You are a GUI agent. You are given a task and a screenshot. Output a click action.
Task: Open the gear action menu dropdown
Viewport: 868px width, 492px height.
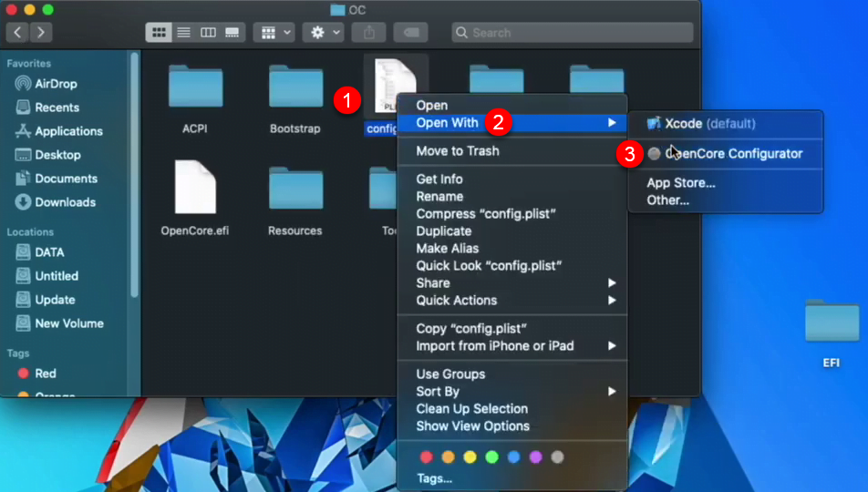coord(324,33)
